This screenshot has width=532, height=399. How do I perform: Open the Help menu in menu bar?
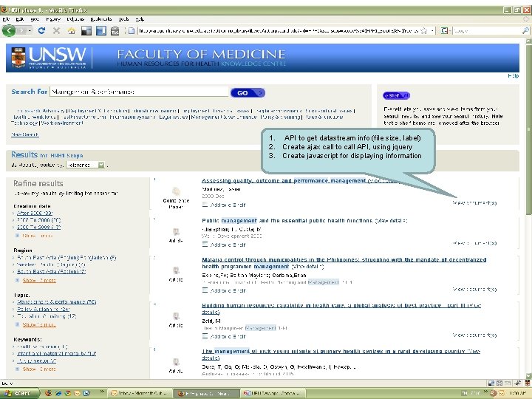click(x=140, y=19)
